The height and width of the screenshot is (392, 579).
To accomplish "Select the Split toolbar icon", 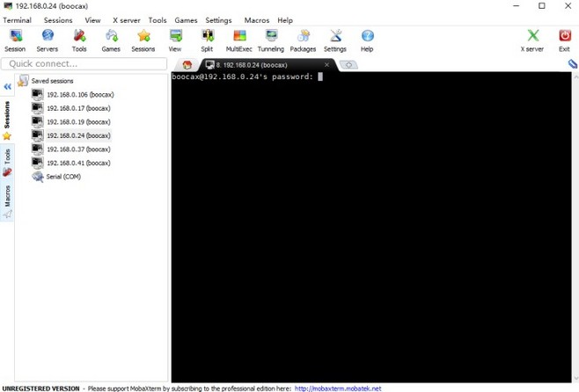I will (207, 41).
